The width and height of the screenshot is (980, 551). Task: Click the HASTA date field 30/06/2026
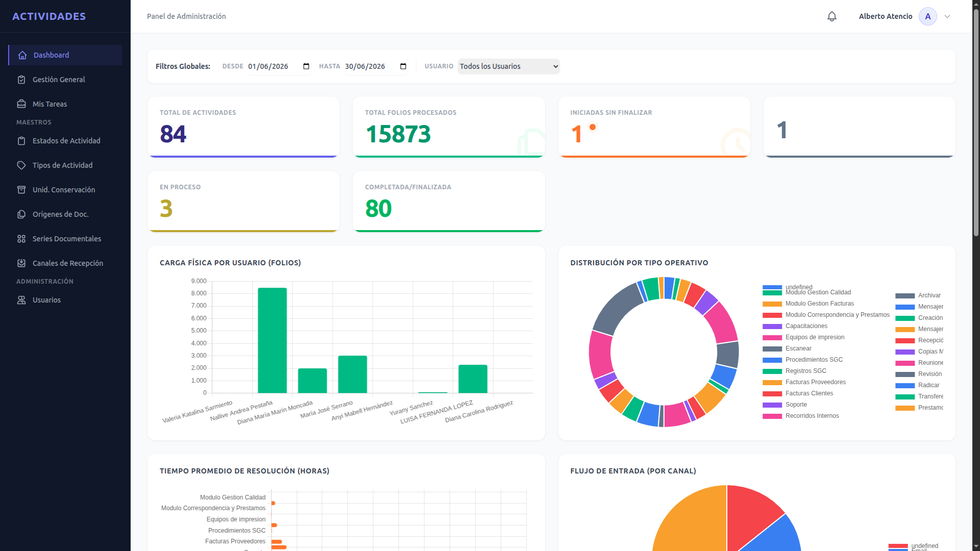click(376, 66)
